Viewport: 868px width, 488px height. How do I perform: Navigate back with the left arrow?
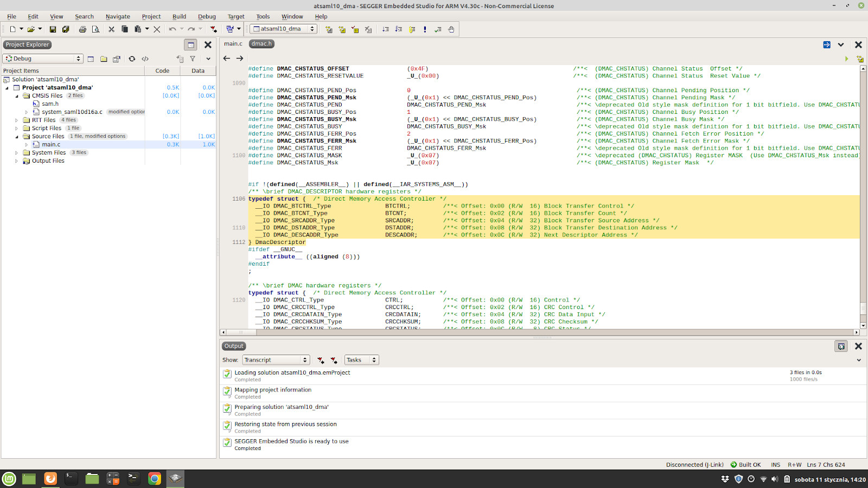(227, 59)
